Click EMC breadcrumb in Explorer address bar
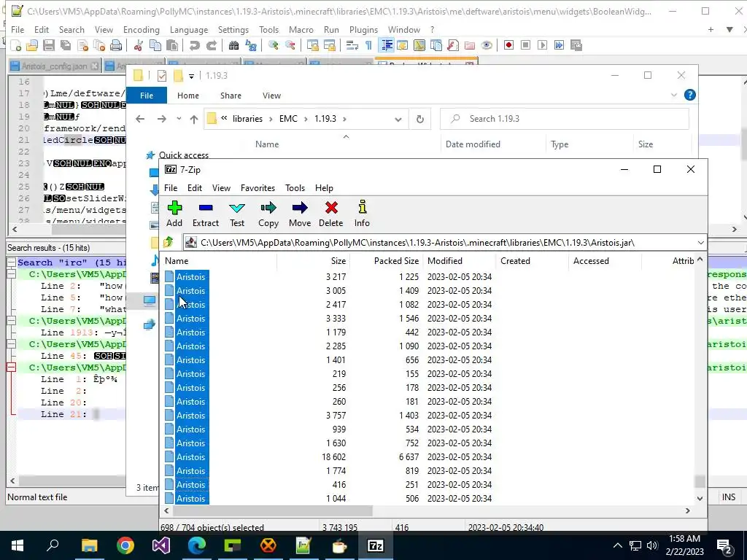 coord(288,119)
